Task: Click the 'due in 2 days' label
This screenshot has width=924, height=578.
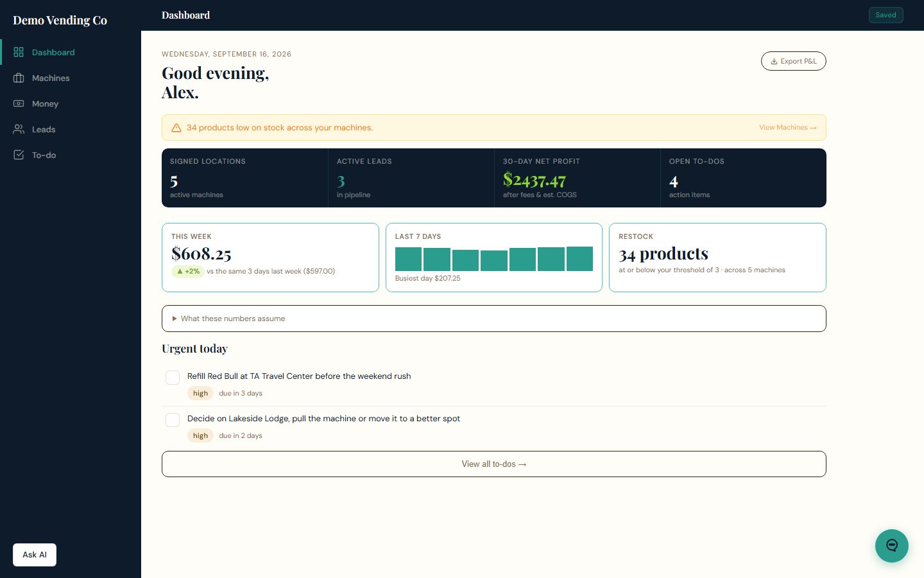Action: [241, 435]
